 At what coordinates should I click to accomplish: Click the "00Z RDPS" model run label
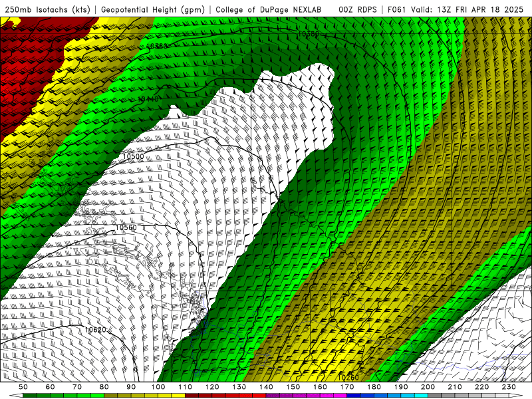(x=357, y=9)
